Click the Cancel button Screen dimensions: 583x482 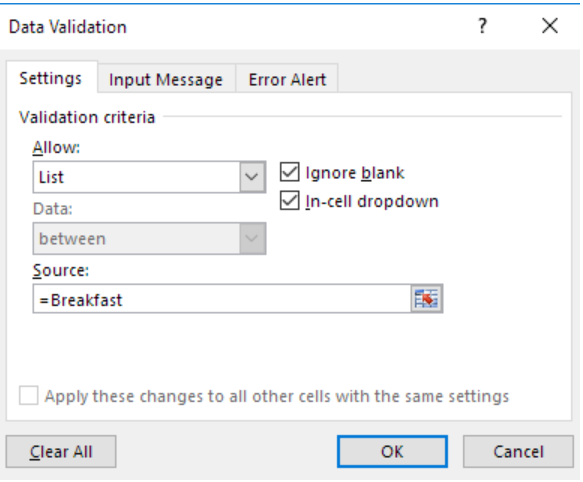pyautogui.click(x=518, y=452)
